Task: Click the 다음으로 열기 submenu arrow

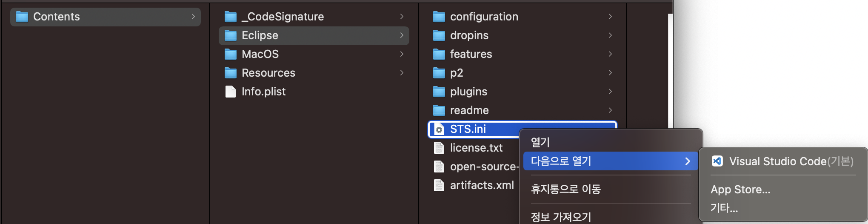Action: point(688,161)
